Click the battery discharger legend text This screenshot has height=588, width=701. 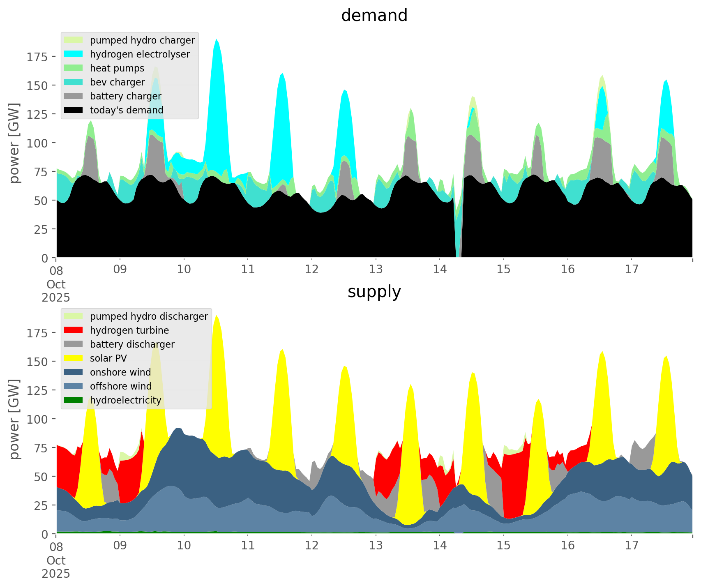tap(132, 344)
